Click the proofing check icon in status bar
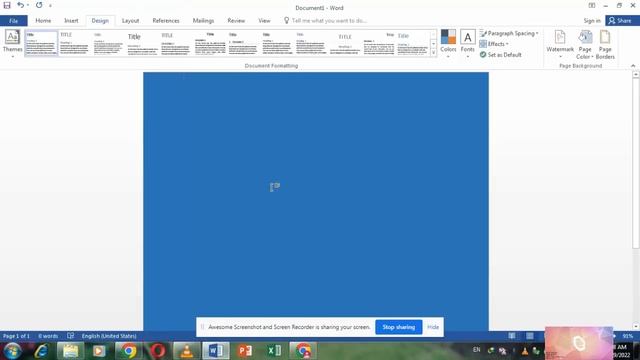This screenshot has height=360, width=640. [71, 336]
